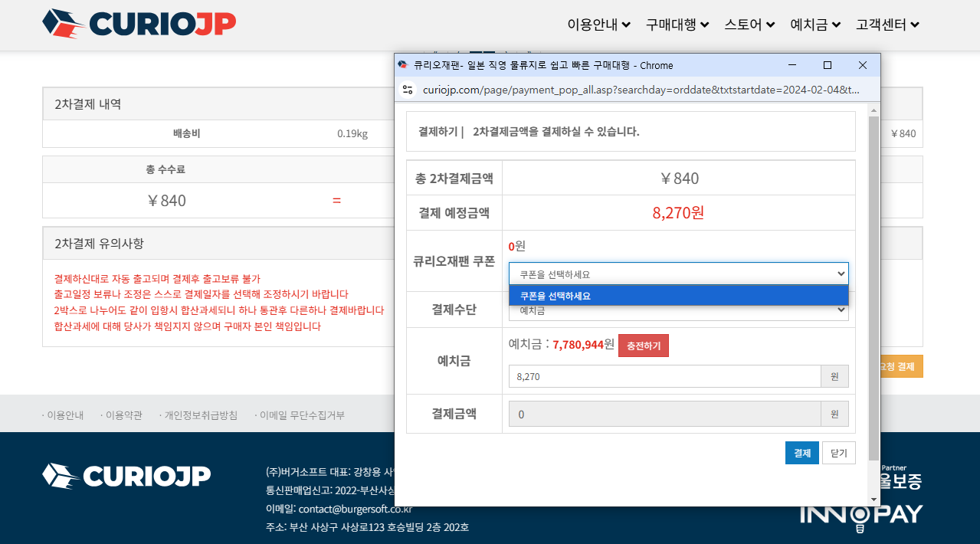Viewport: 980px width, 544px height.
Task: Open the 결제수단 dropdown showing 예치금
Action: click(679, 310)
